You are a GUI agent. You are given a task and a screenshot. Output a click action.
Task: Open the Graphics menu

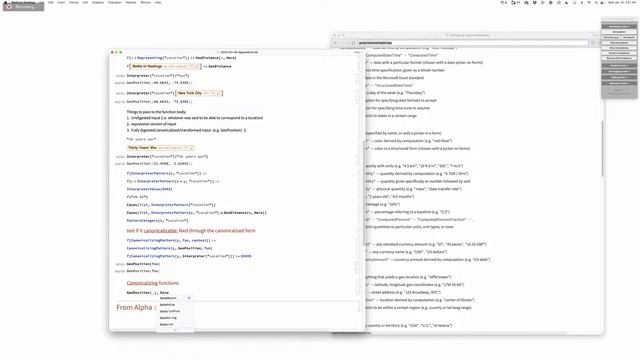(x=98, y=2)
